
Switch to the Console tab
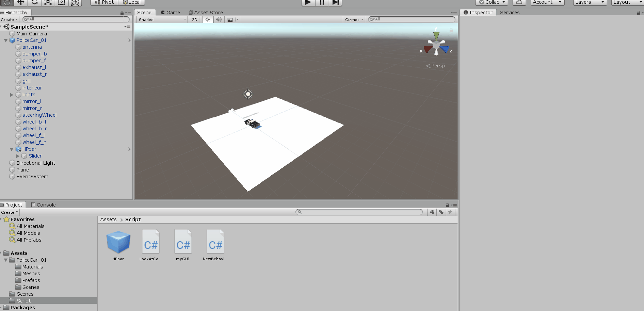coord(43,205)
